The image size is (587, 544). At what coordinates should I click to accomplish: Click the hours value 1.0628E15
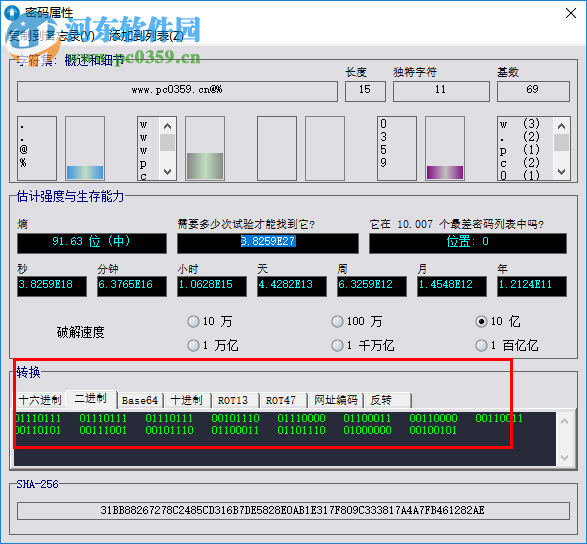pos(212,286)
